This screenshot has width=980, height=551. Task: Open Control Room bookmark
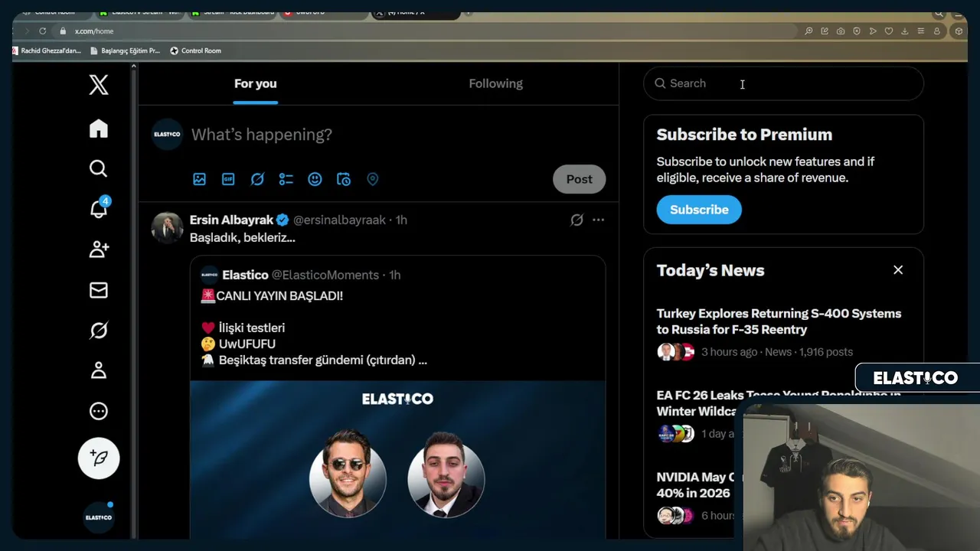(x=195, y=51)
